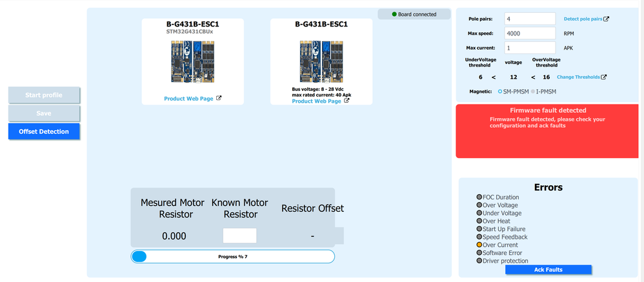The height and width of the screenshot is (282, 644).
Task: Click the Driver protection error indicator
Action: pos(479,261)
